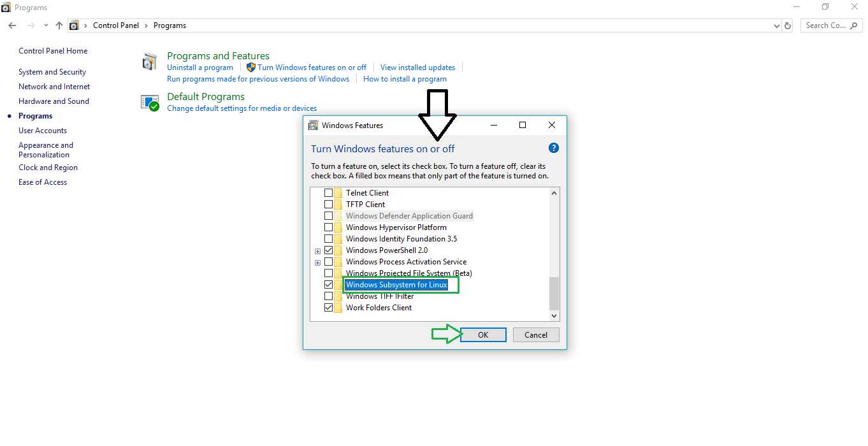The height and width of the screenshot is (446, 868).
Task: Enable Windows Hypervisor Platform checkbox
Action: 329,227
